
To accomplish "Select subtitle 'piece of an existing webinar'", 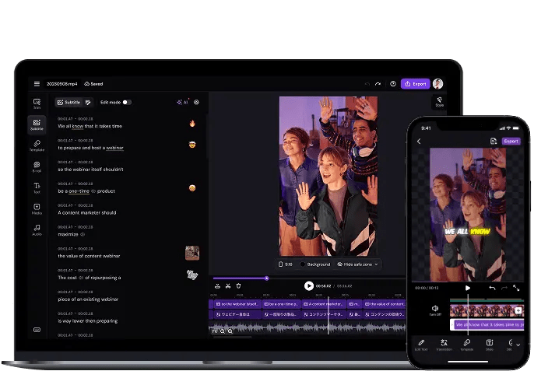I will 88,299.
